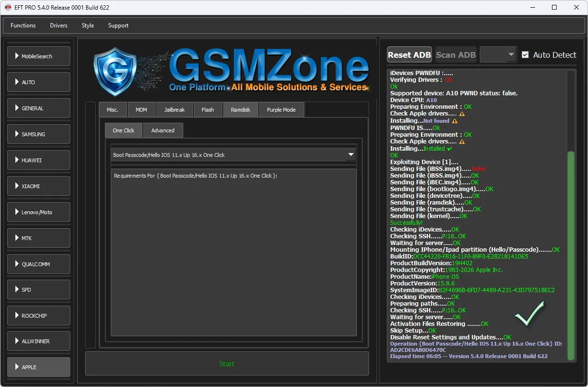Click the arrow icon on the SAMSUNG button
The height and width of the screenshot is (387, 588).
click(17, 134)
